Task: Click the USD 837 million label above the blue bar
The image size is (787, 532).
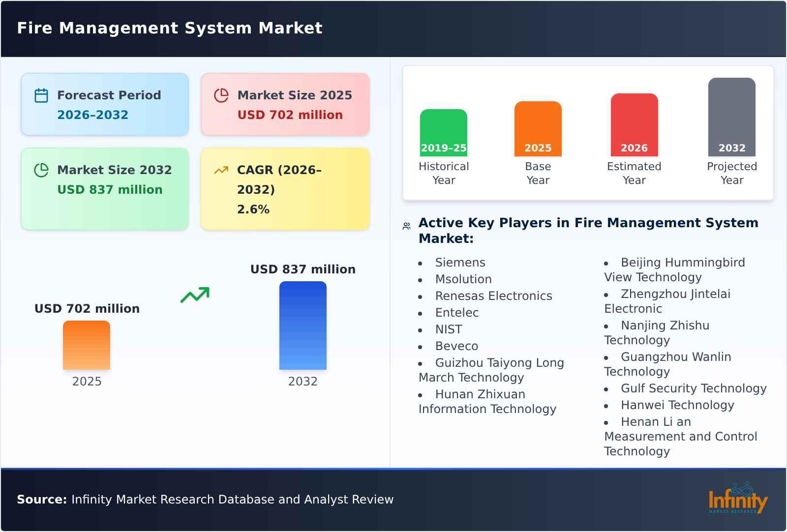Action: [303, 269]
